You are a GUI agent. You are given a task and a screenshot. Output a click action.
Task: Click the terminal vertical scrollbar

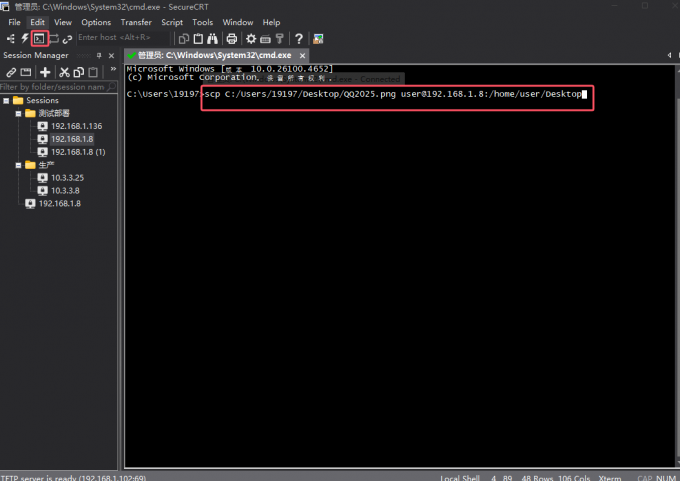coord(677,266)
